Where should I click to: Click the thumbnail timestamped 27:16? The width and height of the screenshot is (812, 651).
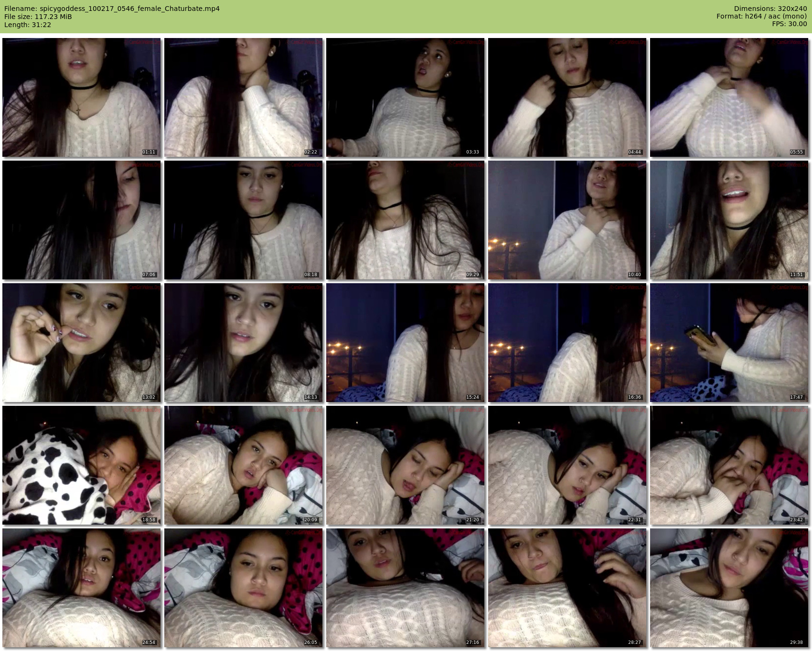(405, 588)
